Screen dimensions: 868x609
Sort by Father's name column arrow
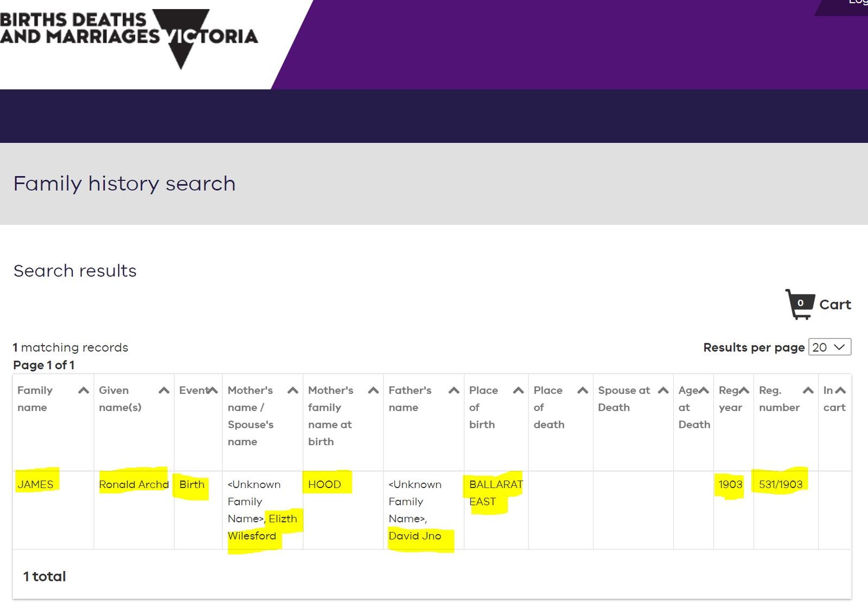click(x=454, y=390)
